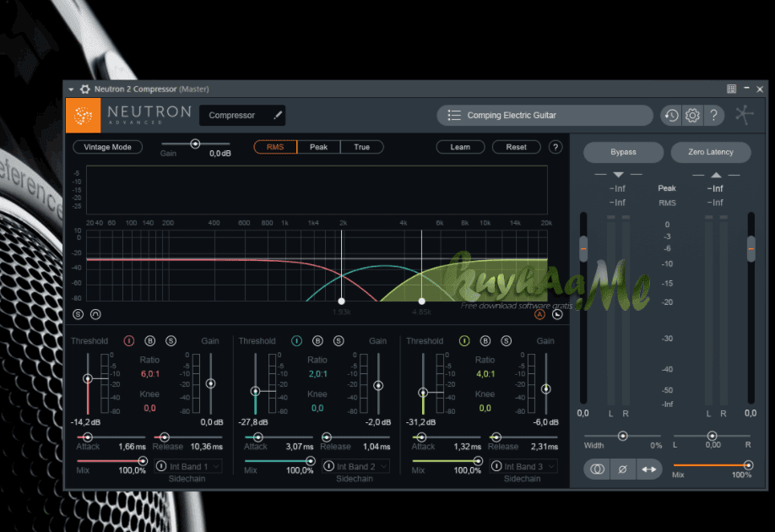Expand the title bar dropdown arrow

[x=71, y=90]
